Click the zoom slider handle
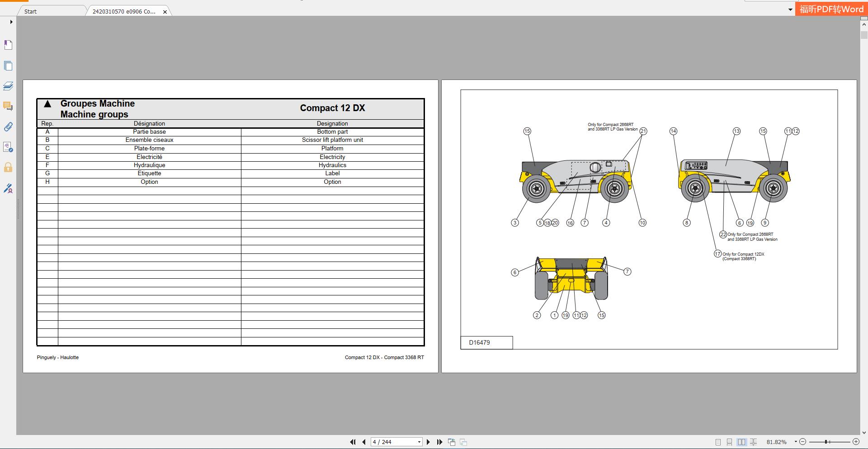 pyautogui.click(x=826, y=442)
